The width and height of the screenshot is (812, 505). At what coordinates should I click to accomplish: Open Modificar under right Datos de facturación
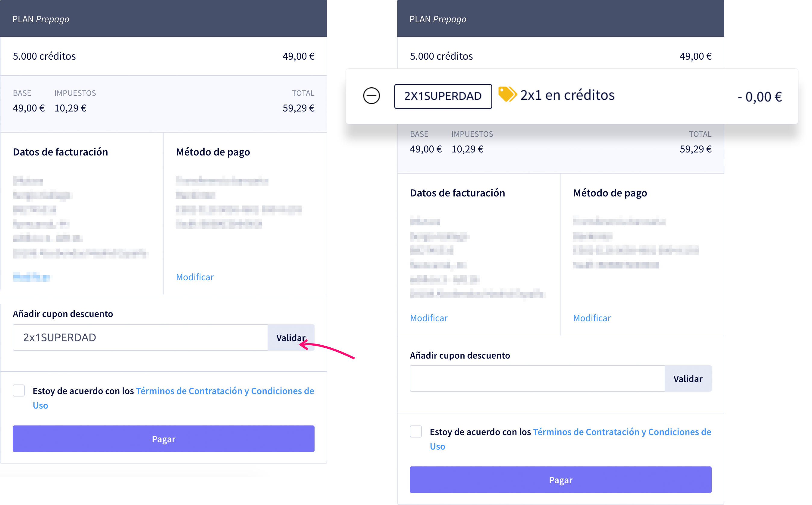tap(429, 318)
